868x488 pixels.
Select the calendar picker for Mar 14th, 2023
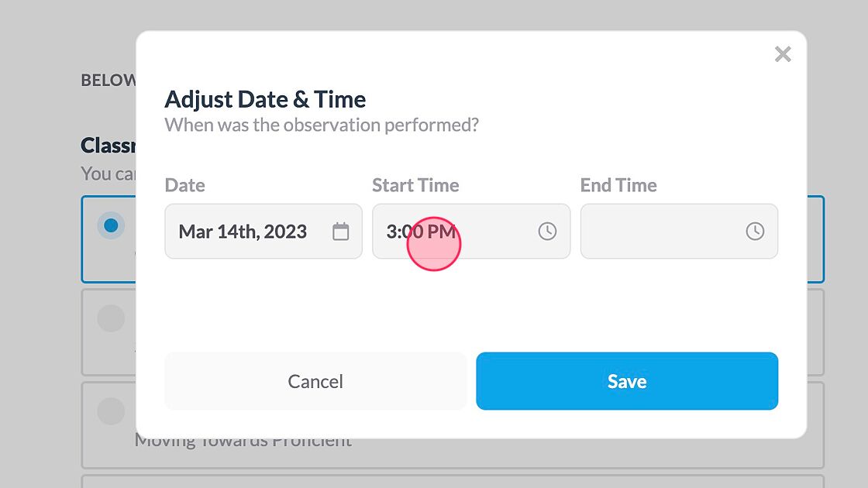coord(340,230)
